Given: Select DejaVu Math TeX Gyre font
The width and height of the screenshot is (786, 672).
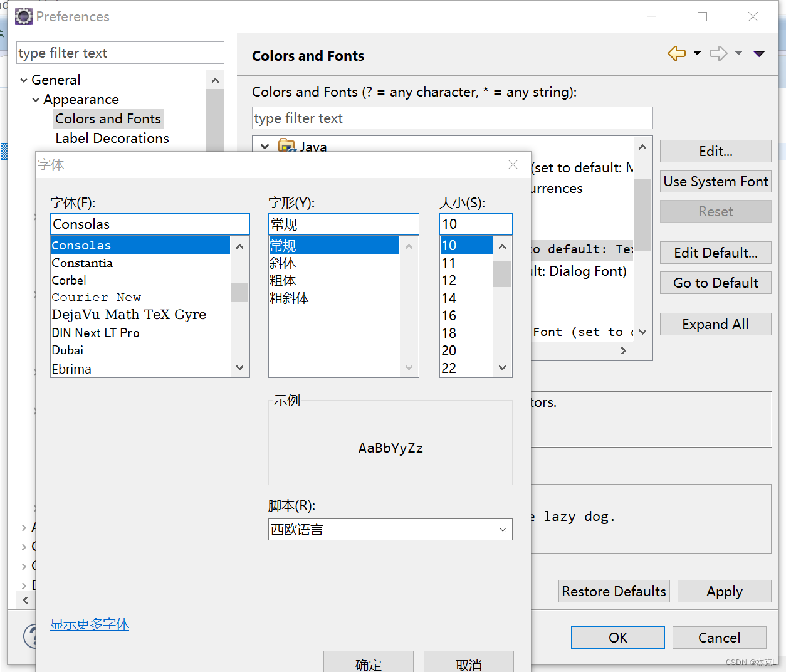Looking at the screenshot, I should point(128,315).
